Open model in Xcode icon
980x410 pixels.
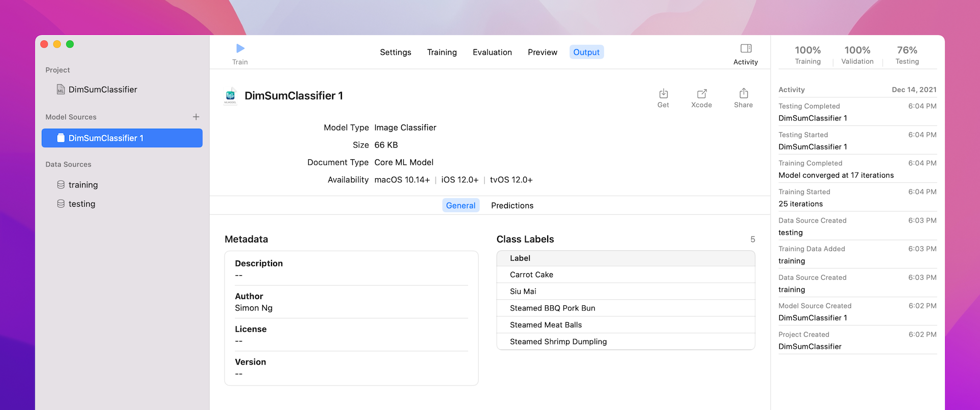(701, 94)
